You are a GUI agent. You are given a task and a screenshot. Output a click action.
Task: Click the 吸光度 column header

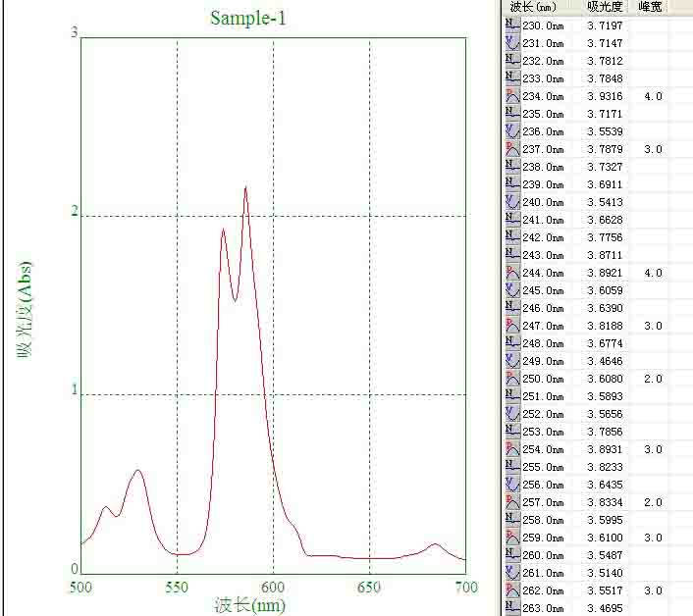click(604, 7)
